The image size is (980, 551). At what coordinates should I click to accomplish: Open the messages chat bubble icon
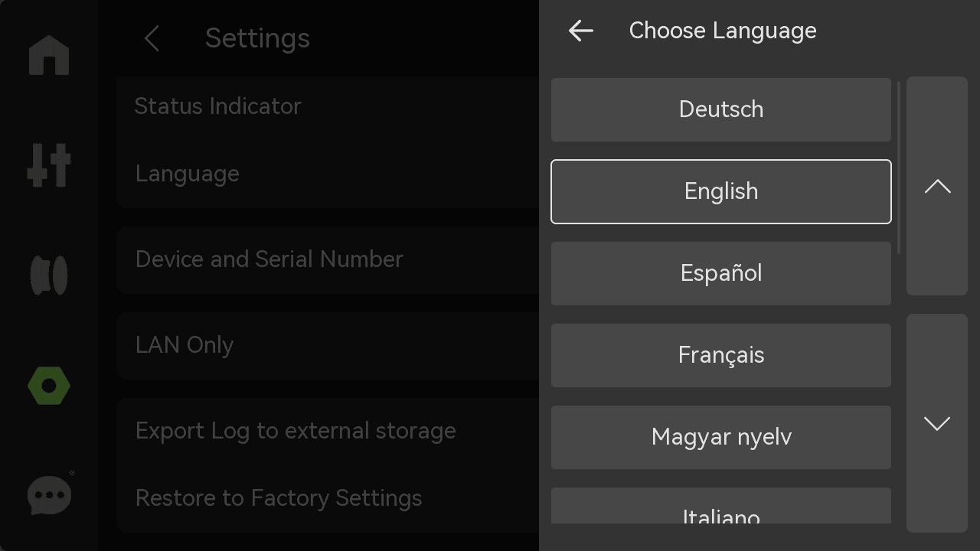tap(51, 494)
